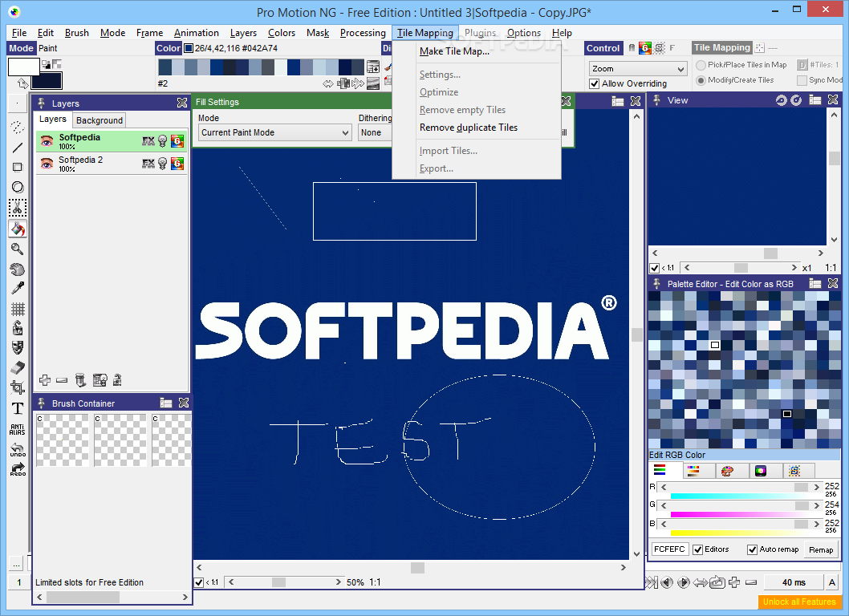This screenshot has height=616, width=849.
Task: Select Modify/Create Tiles radio button
Action: [x=701, y=80]
